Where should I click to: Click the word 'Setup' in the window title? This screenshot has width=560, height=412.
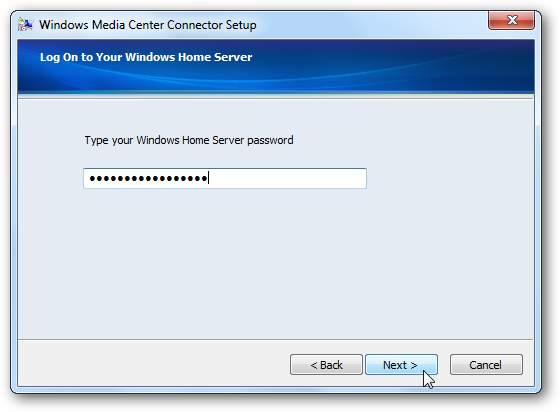(241, 25)
